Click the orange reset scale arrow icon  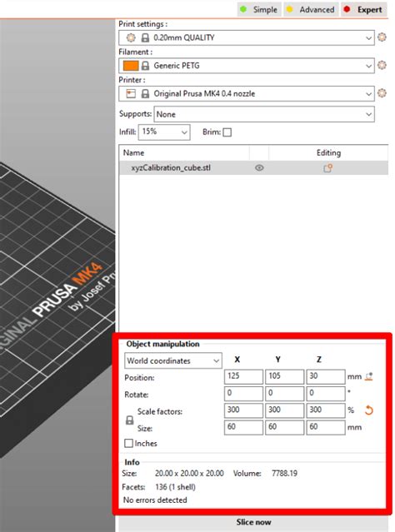[x=369, y=410]
